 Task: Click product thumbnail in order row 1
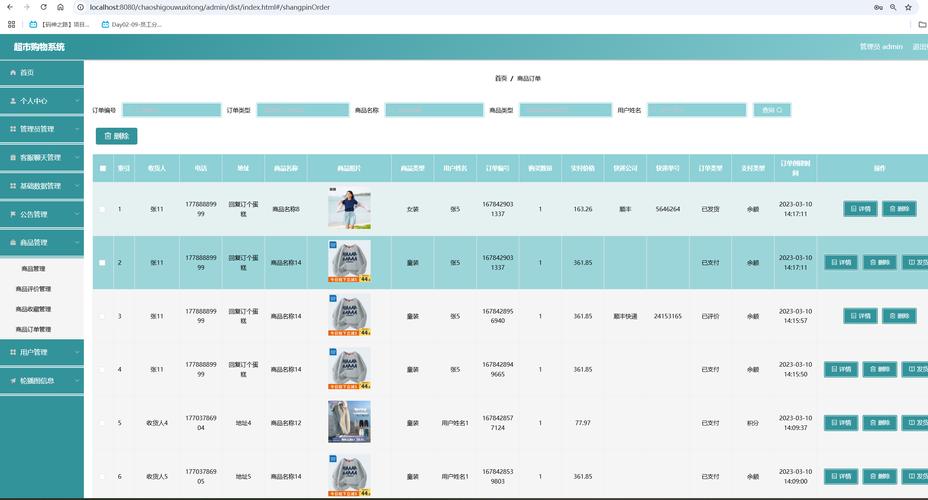[349, 209]
